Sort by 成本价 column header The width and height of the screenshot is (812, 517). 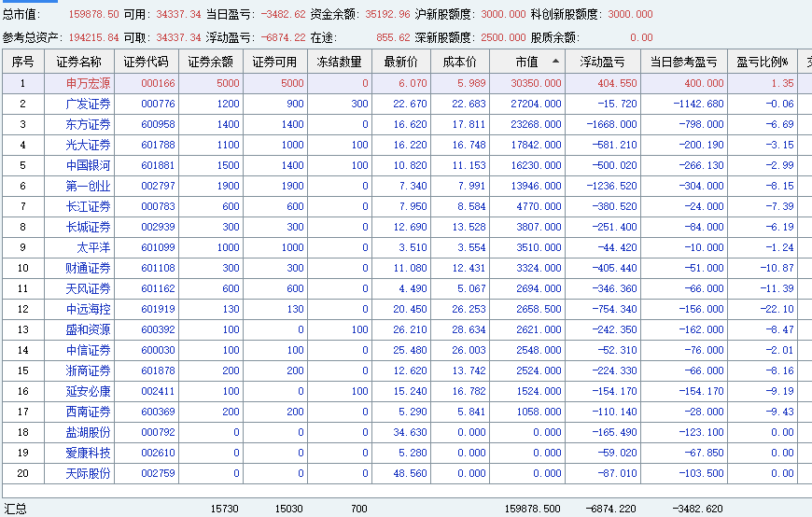pos(460,62)
